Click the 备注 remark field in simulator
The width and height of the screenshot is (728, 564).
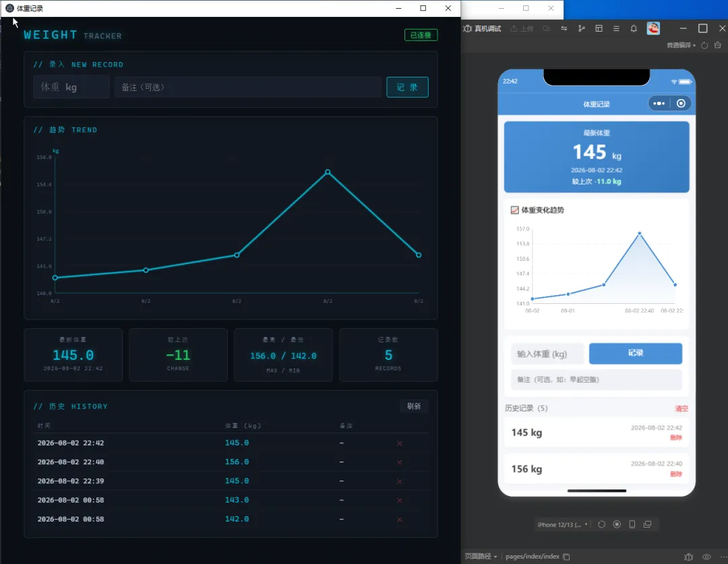coord(597,380)
